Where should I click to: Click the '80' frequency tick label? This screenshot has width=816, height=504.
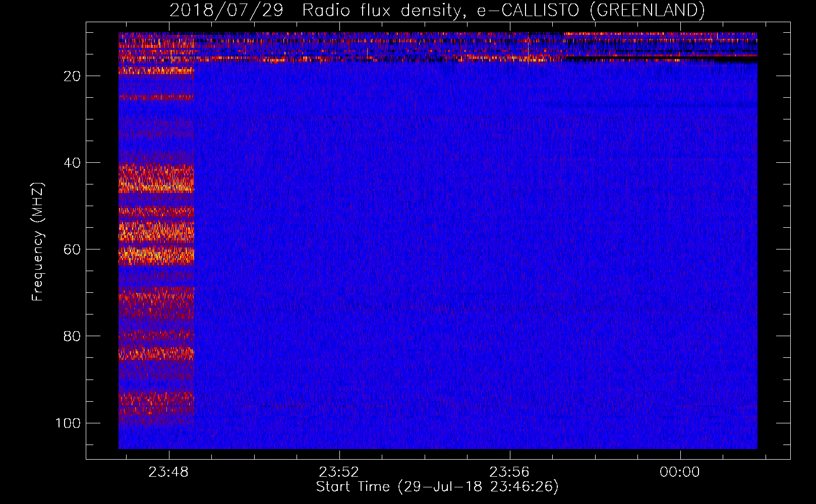coord(72,336)
